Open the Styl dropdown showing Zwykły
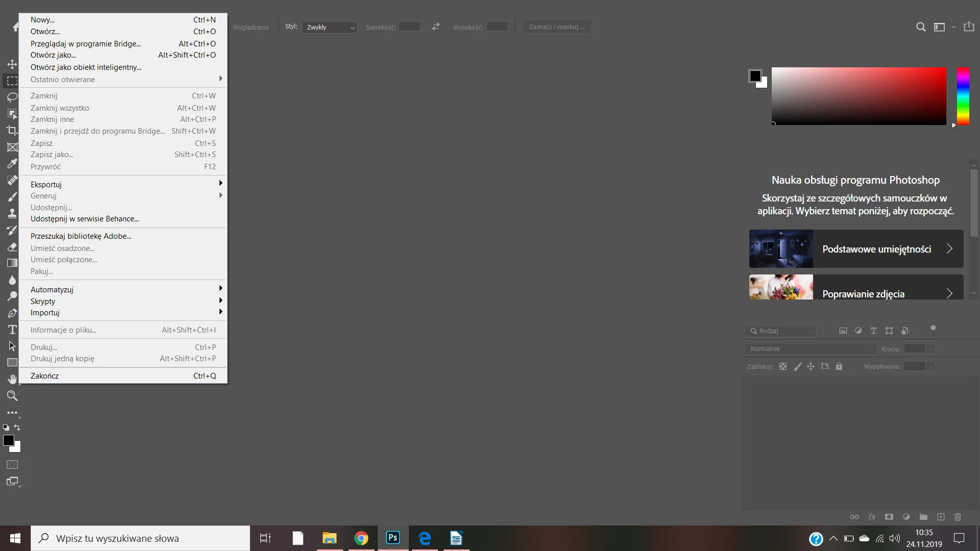The height and width of the screenshot is (551, 980). point(329,27)
